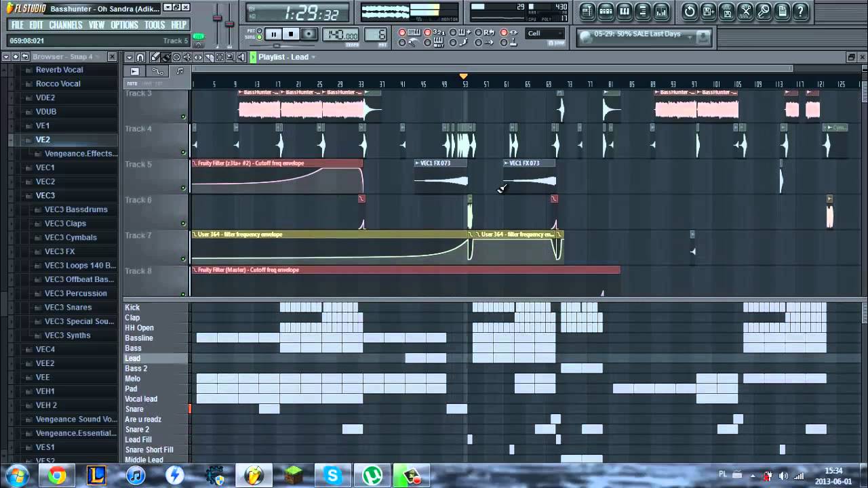Open VEC3 Bassdrums folder in browser

76,209
